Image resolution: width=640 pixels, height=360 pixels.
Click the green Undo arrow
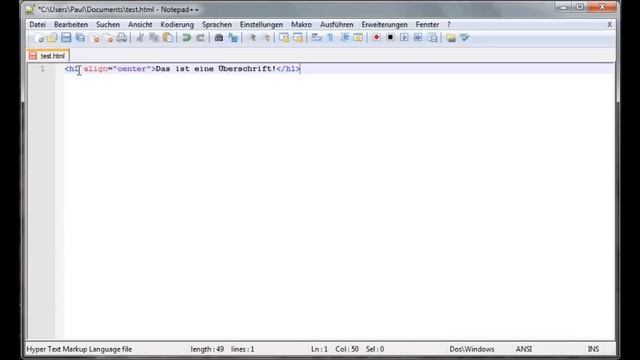point(187,38)
